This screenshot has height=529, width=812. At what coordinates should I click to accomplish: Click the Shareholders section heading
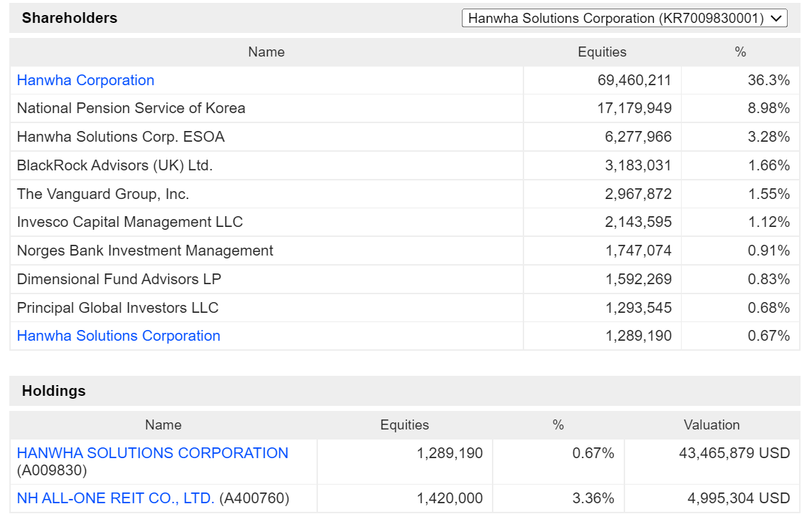69,18
